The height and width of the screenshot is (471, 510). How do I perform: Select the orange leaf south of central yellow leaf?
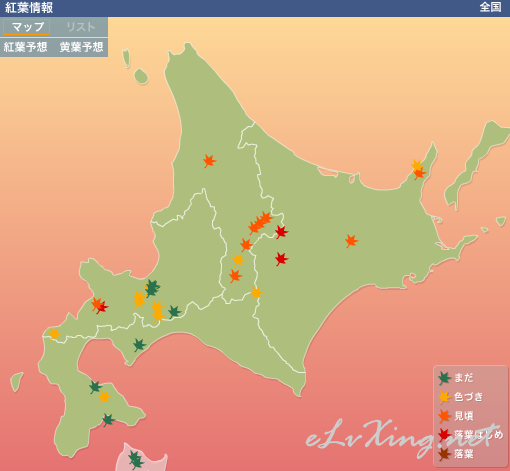(235, 276)
